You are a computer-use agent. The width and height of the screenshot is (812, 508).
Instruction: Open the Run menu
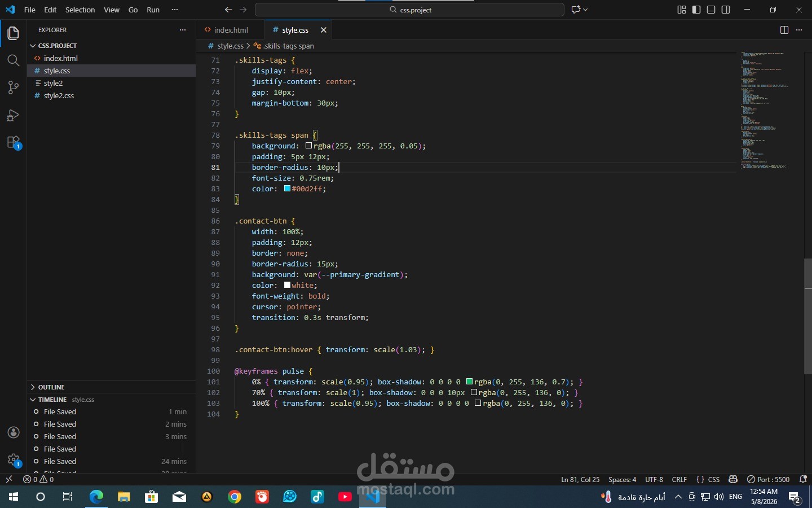coord(153,10)
